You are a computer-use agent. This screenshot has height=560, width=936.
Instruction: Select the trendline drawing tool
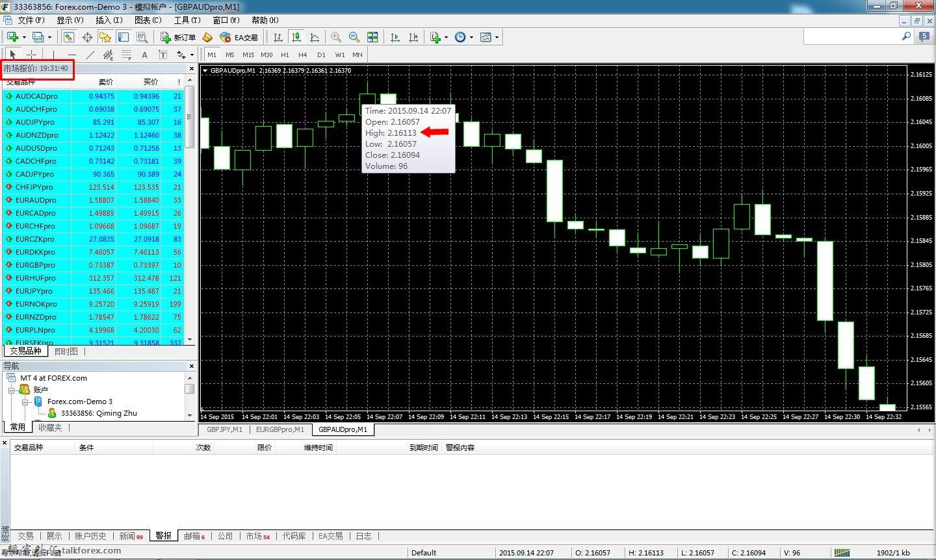tap(90, 55)
